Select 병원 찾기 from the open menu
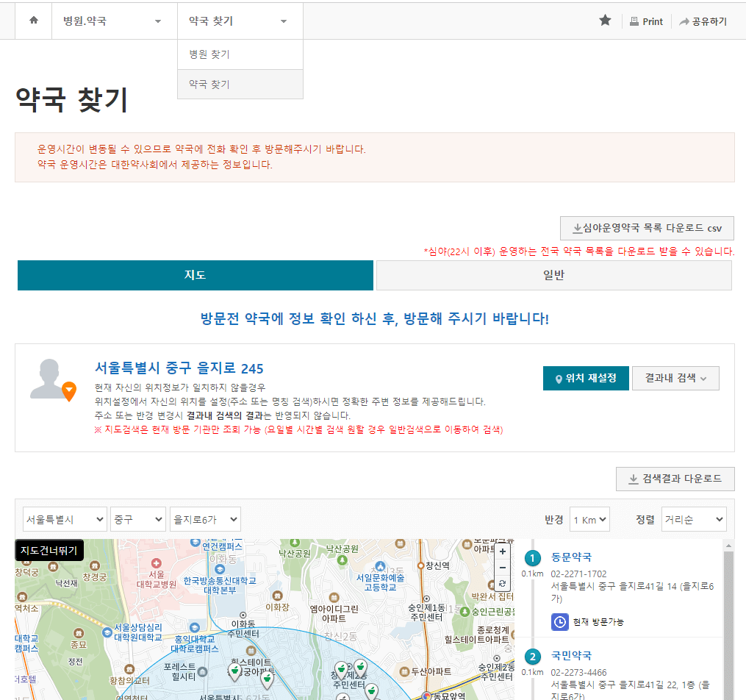Screen dimensions: 746x700 pyautogui.click(x=240, y=54)
